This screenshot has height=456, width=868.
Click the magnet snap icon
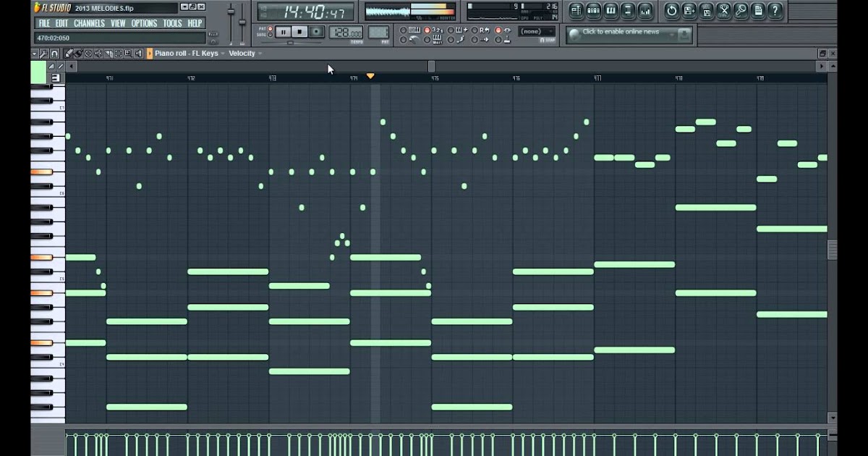click(54, 54)
